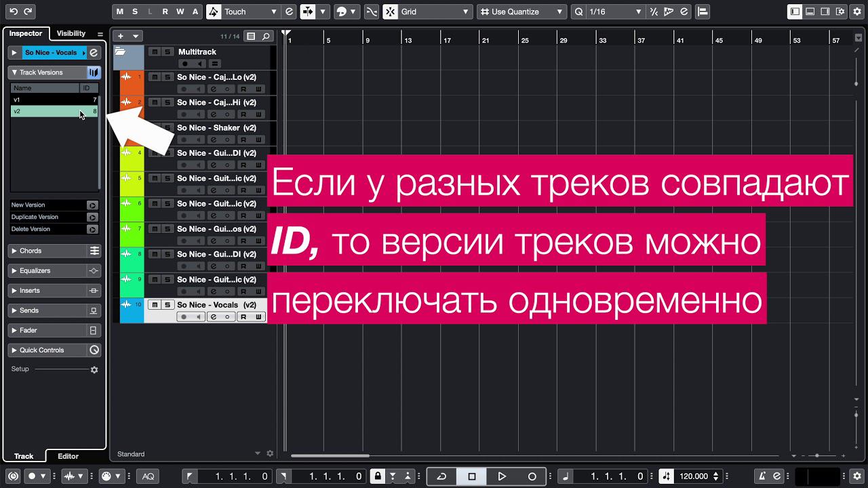Click the Sends section bypass icon

(x=94, y=310)
